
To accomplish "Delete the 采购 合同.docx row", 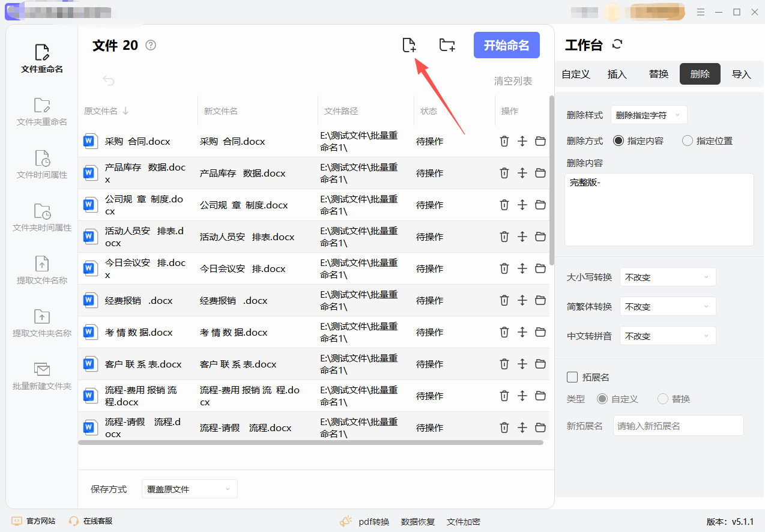I will pos(504,141).
